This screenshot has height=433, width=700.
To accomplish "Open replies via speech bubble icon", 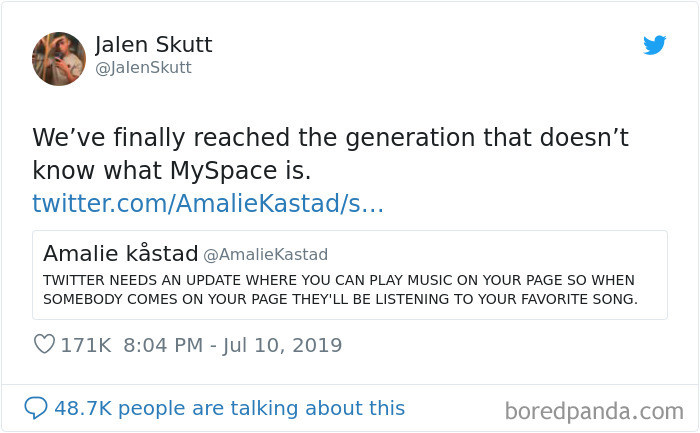I will (35, 408).
